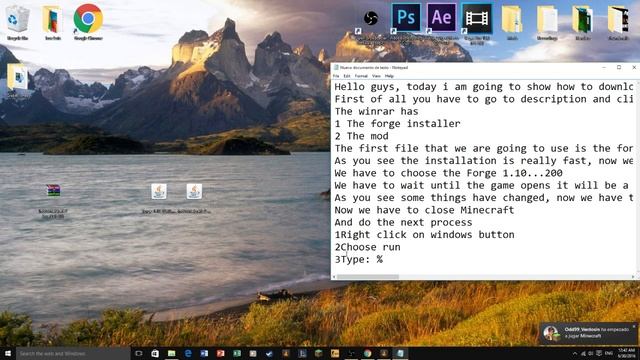Image resolution: width=640 pixels, height=360 pixels.
Task: Launch the film-strip video editor shortcut
Action: tap(477, 18)
